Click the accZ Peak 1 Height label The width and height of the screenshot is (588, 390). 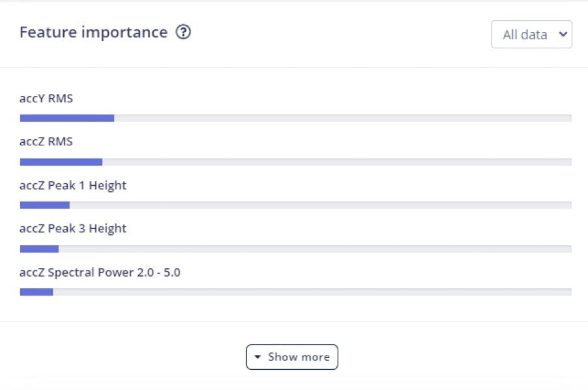[73, 185]
